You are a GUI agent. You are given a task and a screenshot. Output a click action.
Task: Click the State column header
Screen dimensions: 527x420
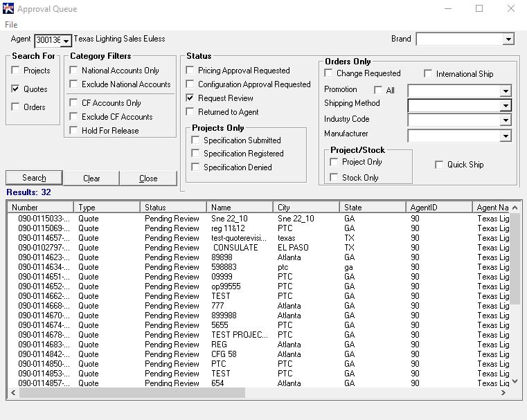click(373, 208)
